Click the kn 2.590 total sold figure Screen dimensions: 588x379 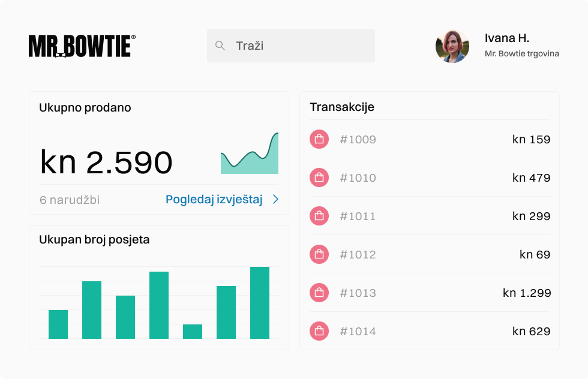(x=106, y=163)
